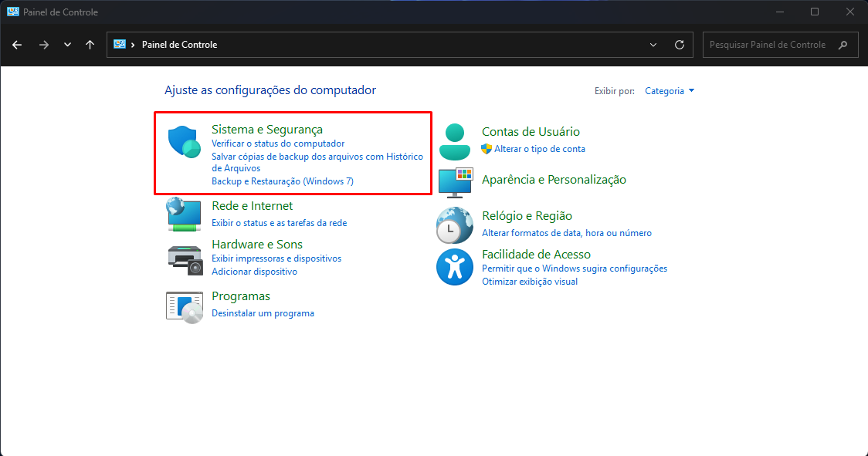Click the Contas de Usuário person icon
Screen dimensions: 868x456
tap(455, 140)
